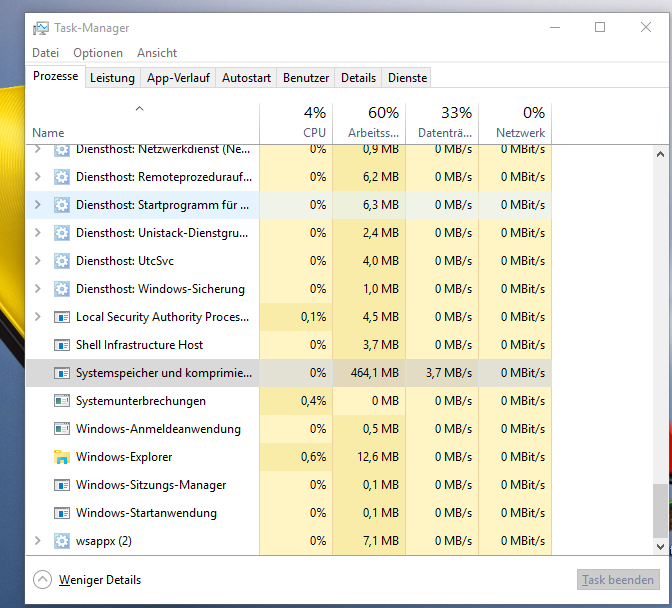Switch to the Autostart tab
This screenshot has width=672, height=608.
246,78
